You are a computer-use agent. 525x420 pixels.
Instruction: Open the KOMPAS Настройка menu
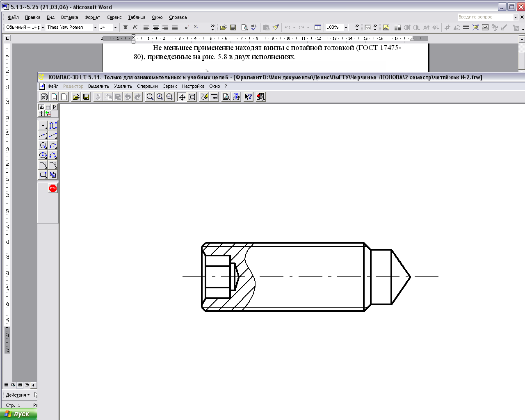(193, 86)
